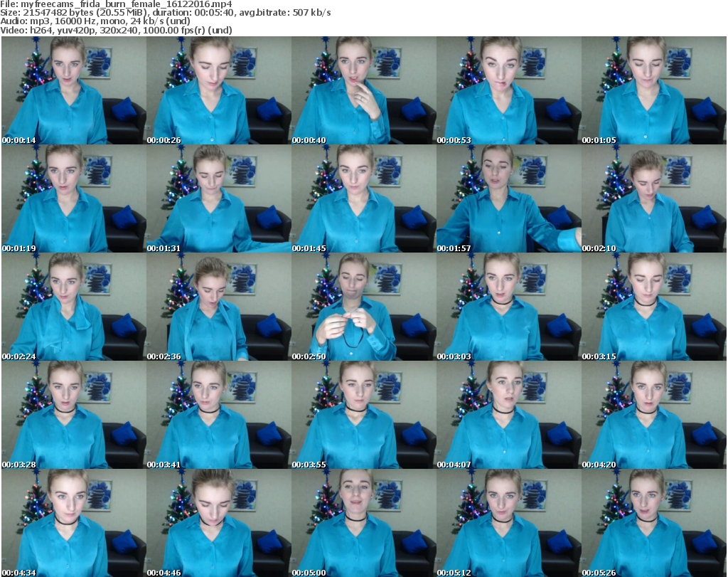The width and height of the screenshot is (728, 577).
Task: Click the thumbnail marked 00:03:15
Action: (653, 307)
